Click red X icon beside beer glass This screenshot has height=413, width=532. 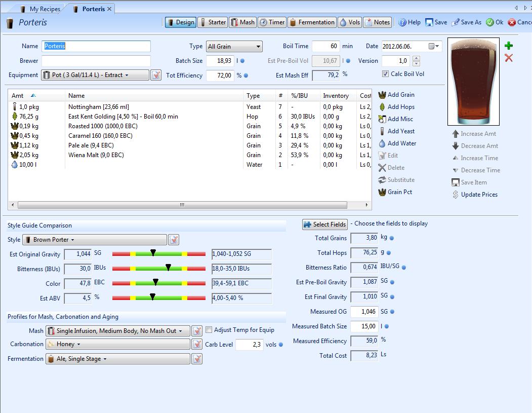(509, 58)
